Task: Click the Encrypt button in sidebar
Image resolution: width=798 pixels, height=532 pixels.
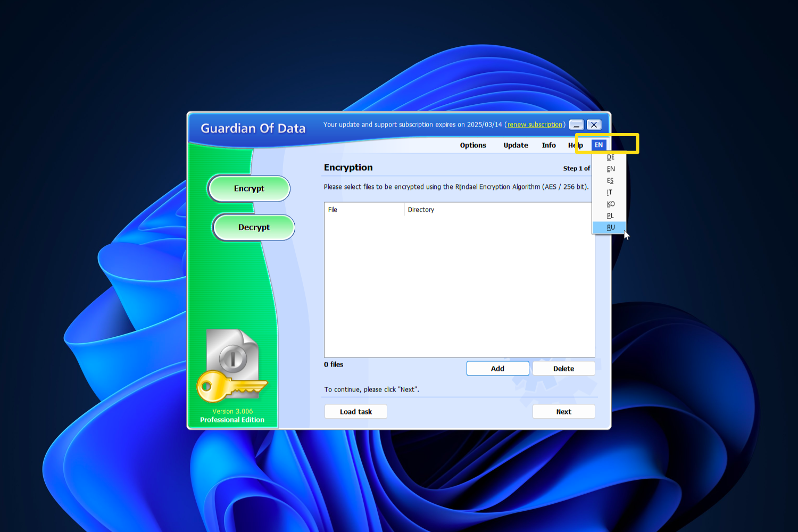Action: click(249, 189)
